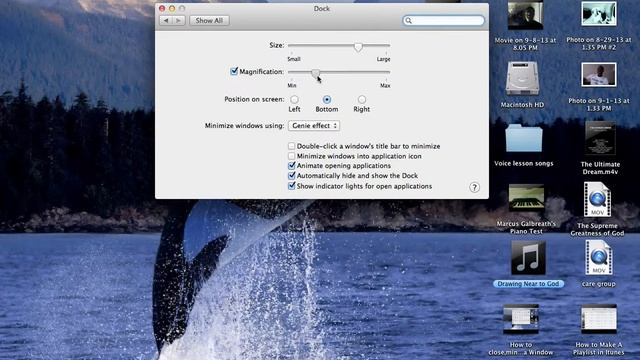Select Photo on 8-29-13 at 1.35 PM #2
Screen dimensions: 640x360
pos(599,13)
